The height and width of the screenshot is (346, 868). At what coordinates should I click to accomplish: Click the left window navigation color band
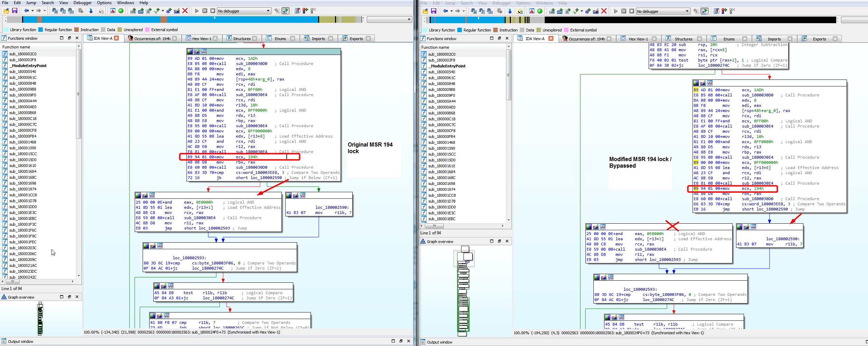pyautogui.click(x=184, y=19)
